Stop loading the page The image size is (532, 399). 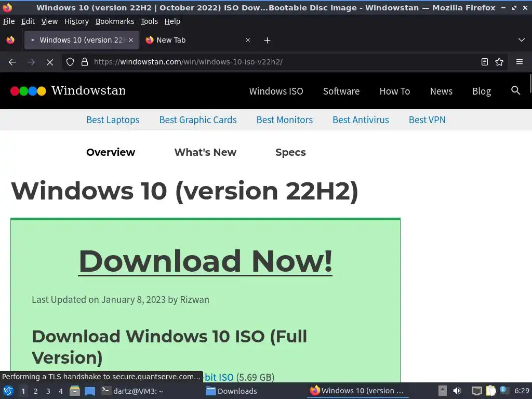click(x=50, y=62)
